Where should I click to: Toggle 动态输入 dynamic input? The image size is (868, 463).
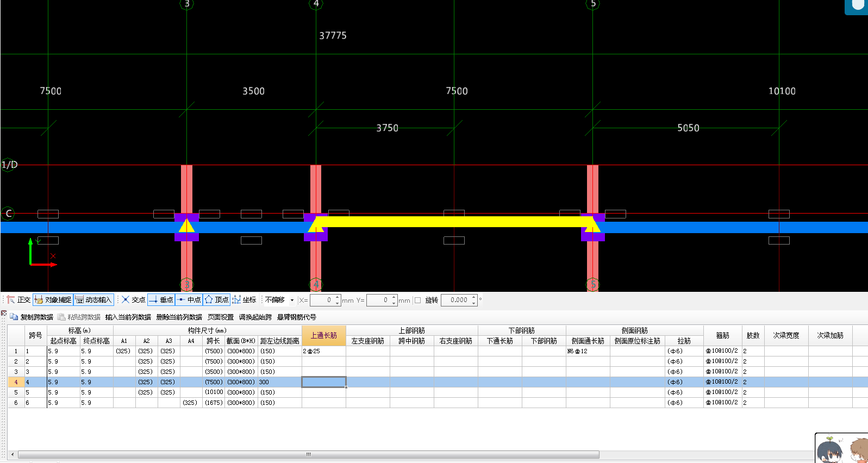(93, 300)
